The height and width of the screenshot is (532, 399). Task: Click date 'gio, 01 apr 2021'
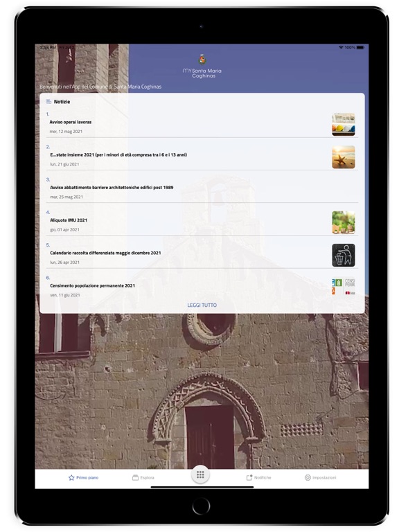coord(64,230)
